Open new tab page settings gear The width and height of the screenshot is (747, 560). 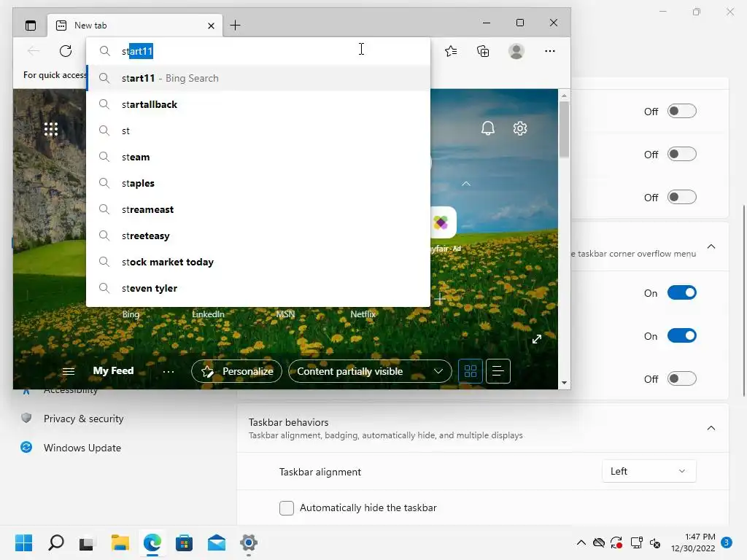tap(519, 128)
